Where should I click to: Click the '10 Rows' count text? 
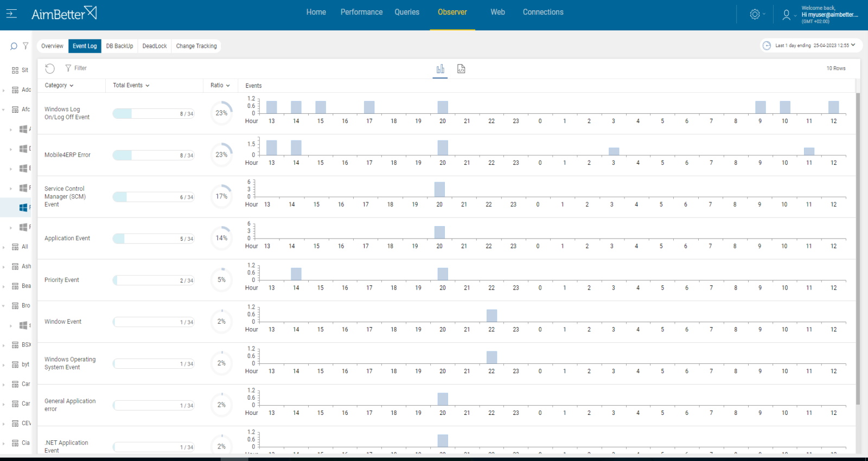click(836, 68)
